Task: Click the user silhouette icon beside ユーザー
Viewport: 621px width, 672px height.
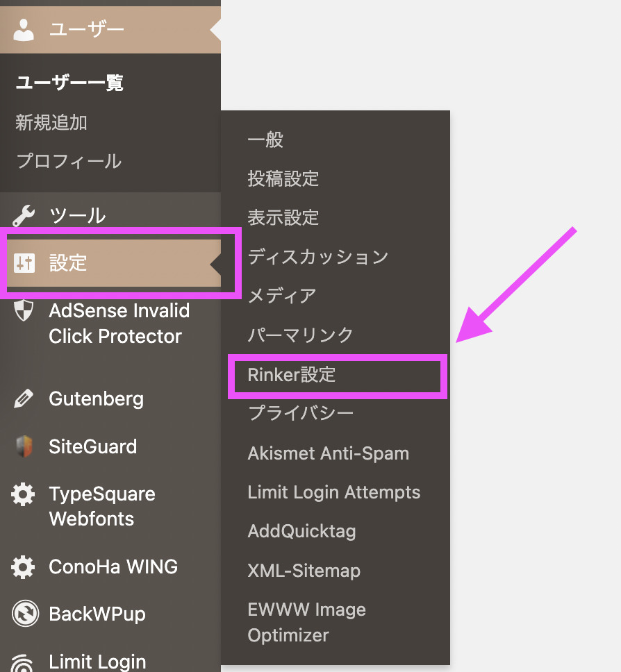Action: coord(24,30)
